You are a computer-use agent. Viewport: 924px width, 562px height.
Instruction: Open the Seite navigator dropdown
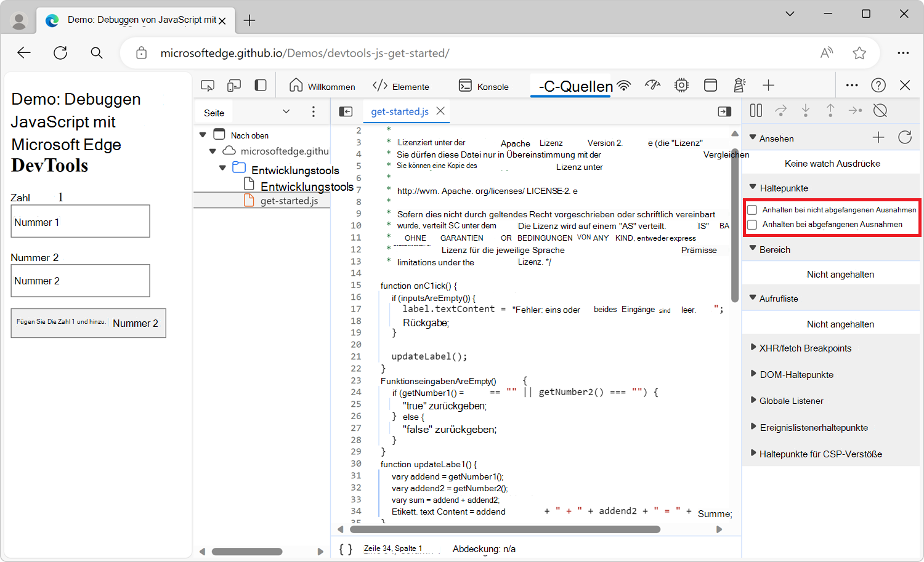coord(286,112)
